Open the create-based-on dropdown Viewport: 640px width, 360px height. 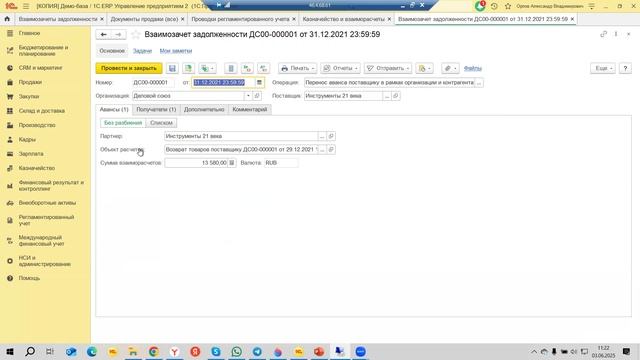coord(207,68)
